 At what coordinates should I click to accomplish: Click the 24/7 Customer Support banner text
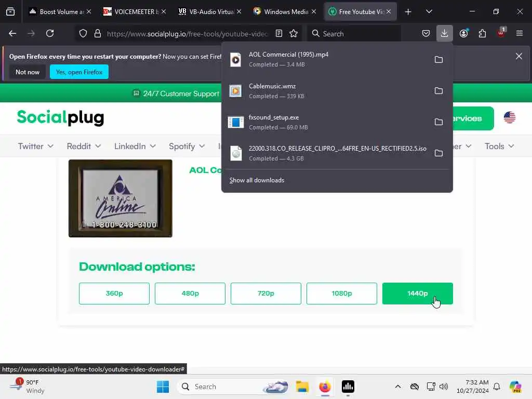(181, 94)
